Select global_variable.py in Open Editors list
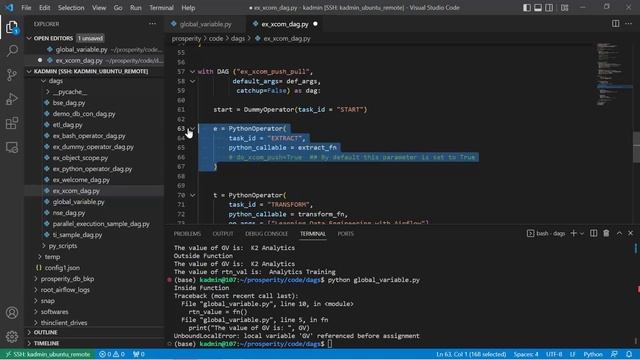This screenshot has width=640, height=360. [81, 49]
